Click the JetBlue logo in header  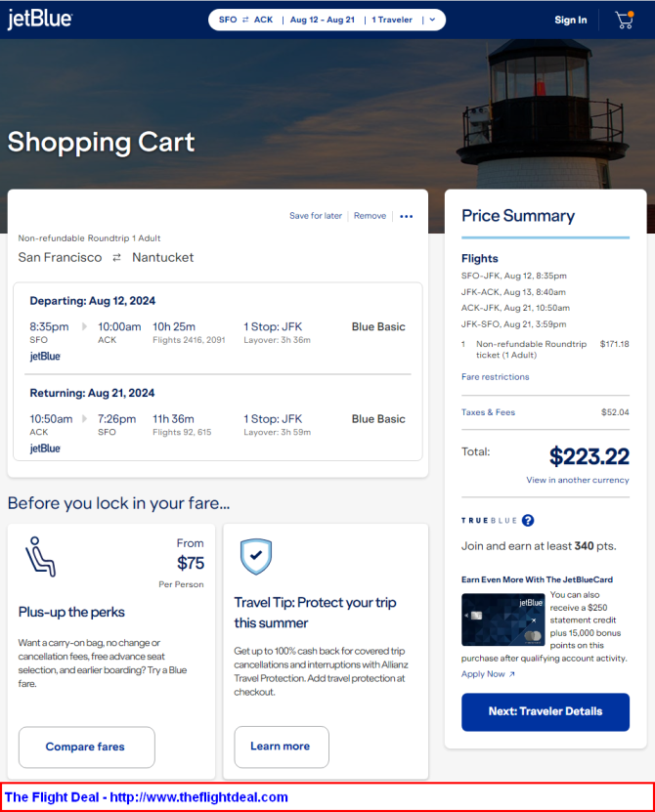tap(39, 21)
